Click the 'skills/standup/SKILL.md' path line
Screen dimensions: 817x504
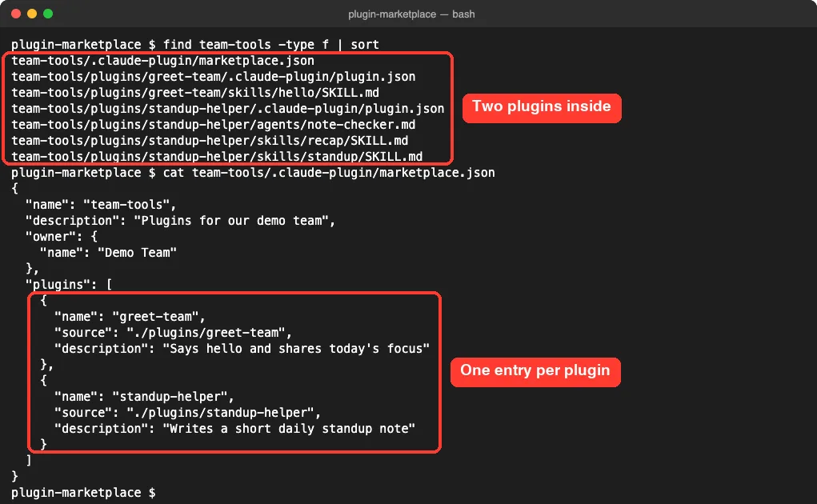click(x=218, y=157)
